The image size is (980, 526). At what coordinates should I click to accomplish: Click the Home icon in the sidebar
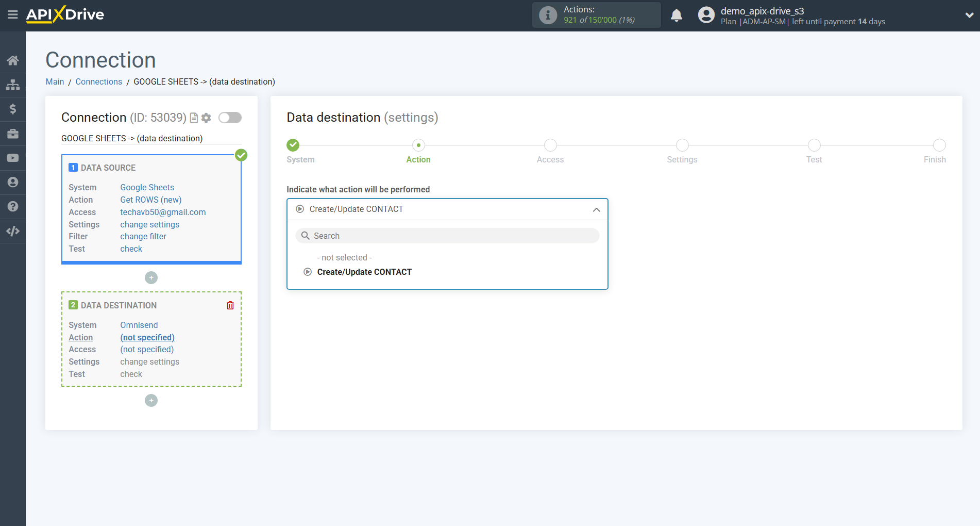point(13,60)
